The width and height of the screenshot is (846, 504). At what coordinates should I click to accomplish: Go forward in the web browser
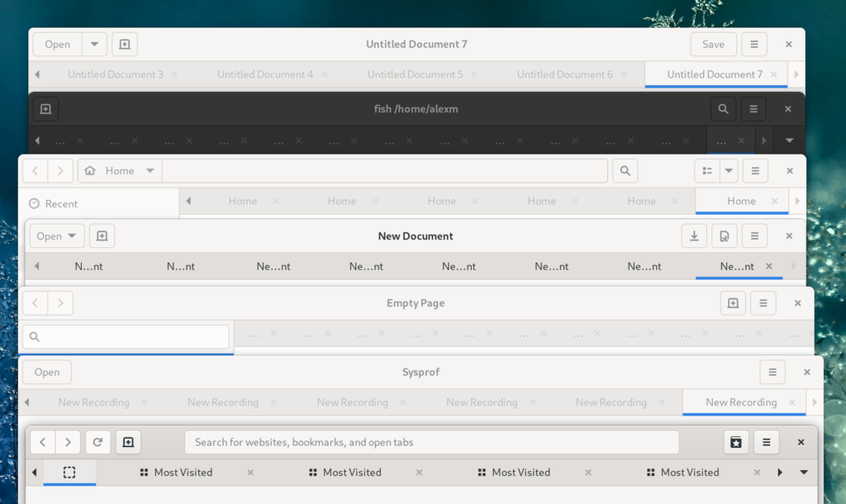click(68, 442)
